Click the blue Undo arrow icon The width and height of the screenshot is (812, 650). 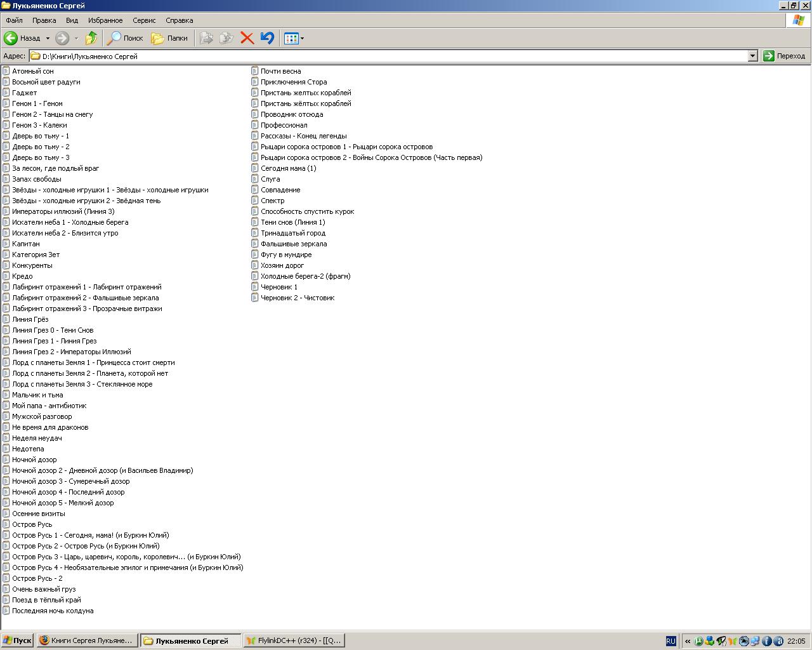click(267, 38)
